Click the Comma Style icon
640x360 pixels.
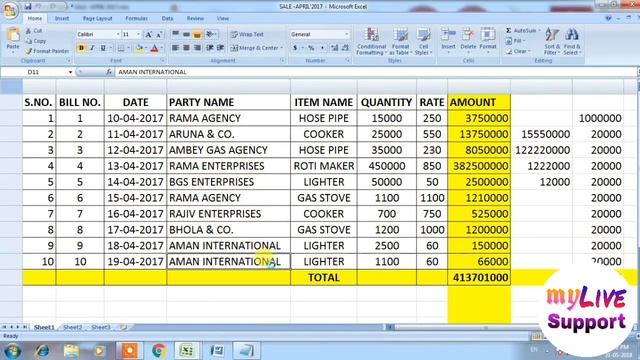pyautogui.click(x=322, y=48)
